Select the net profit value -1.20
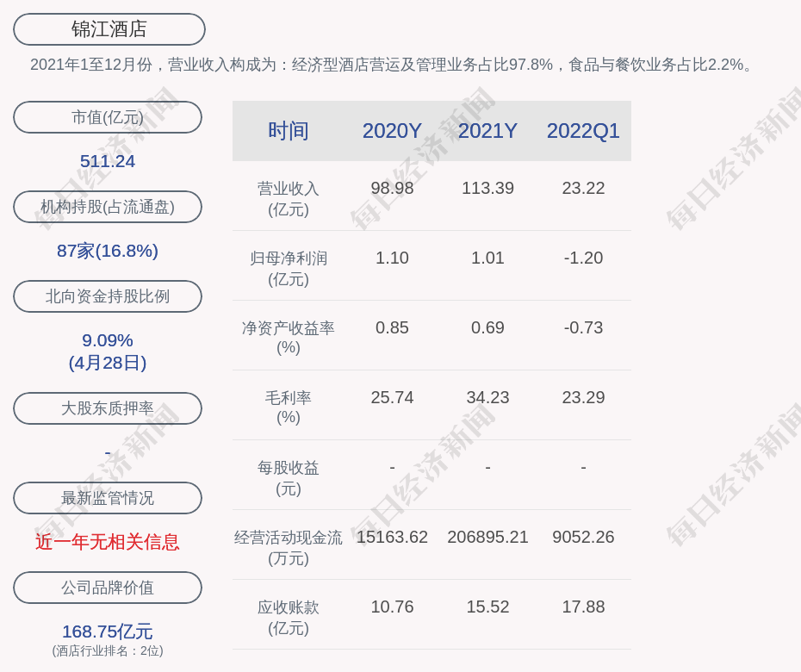Screen dimensions: 801x672 pyautogui.click(x=583, y=258)
